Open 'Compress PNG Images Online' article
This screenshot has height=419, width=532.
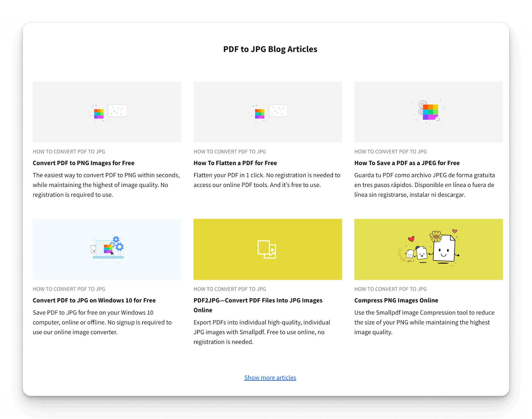pos(396,300)
